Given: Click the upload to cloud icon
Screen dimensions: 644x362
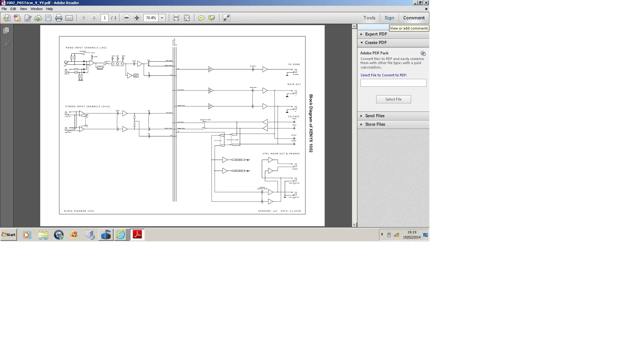Looking at the screenshot, I should (38, 18).
